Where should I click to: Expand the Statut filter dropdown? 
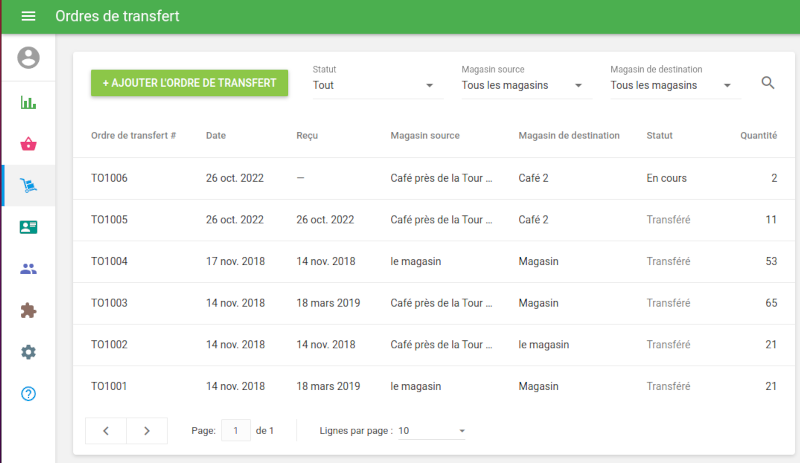377,86
